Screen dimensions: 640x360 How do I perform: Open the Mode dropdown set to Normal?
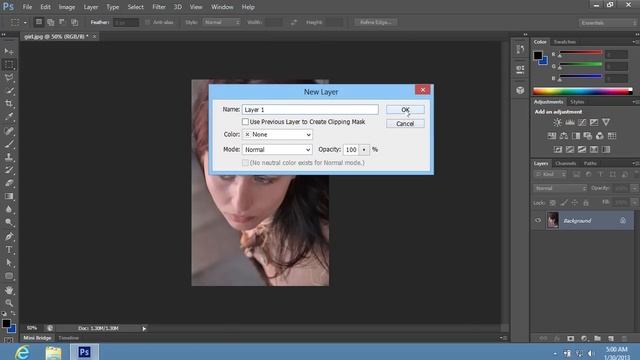coord(278,149)
